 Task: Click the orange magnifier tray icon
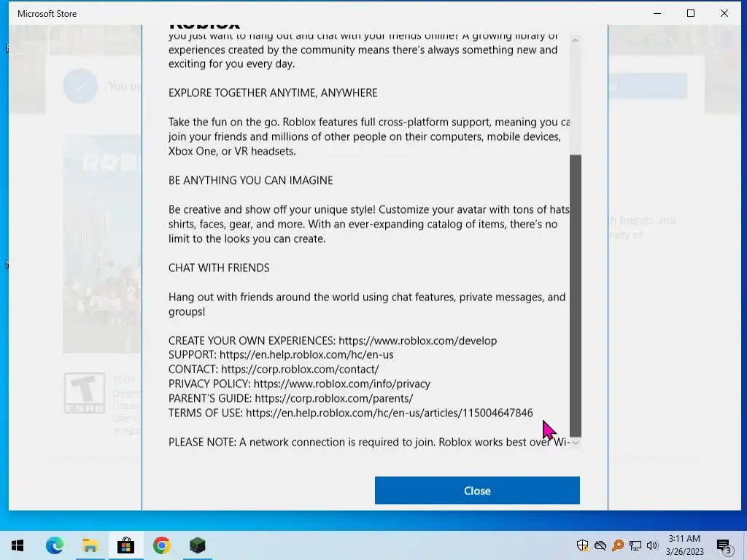pyautogui.click(x=618, y=545)
